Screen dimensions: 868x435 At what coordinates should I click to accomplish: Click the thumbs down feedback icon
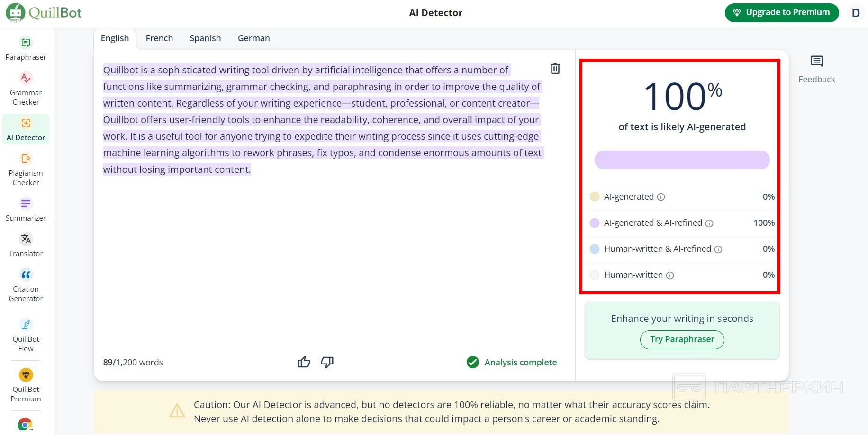(x=327, y=362)
